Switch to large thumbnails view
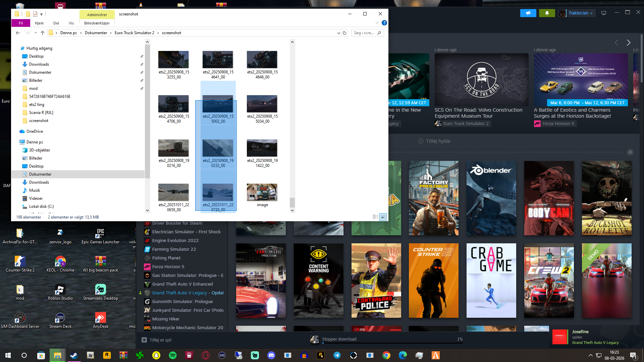 (x=383, y=217)
